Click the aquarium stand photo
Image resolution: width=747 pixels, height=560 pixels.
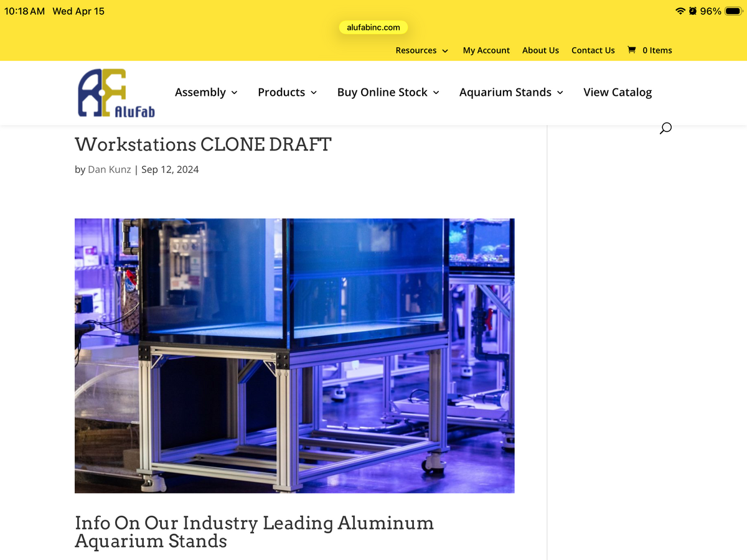tap(294, 355)
